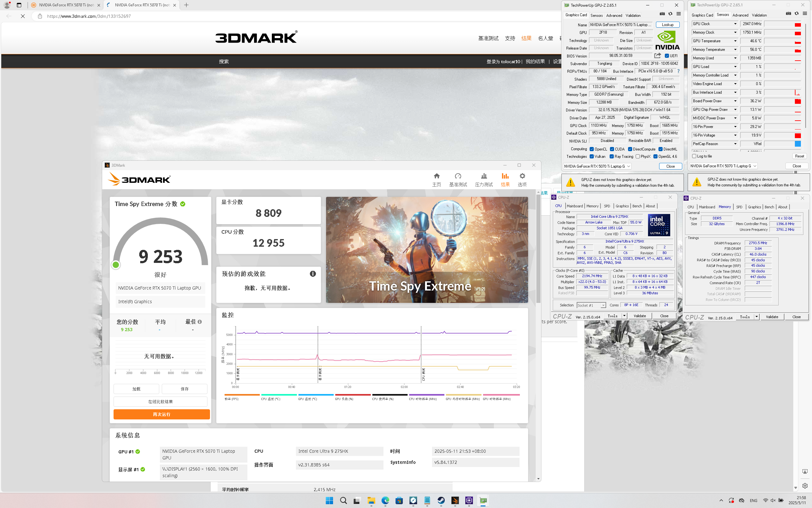Click the Bus Interface question mark icon
The image size is (812, 508).
click(x=678, y=71)
